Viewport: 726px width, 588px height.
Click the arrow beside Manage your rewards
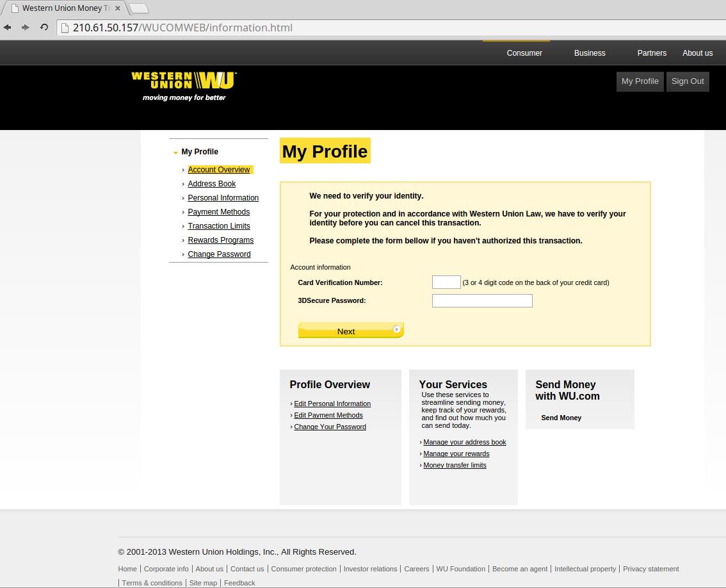[420, 453]
